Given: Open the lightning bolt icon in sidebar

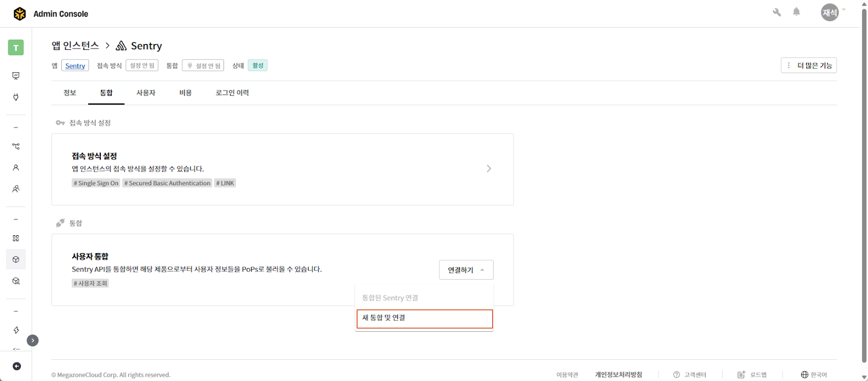Looking at the screenshot, I should (x=16, y=330).
